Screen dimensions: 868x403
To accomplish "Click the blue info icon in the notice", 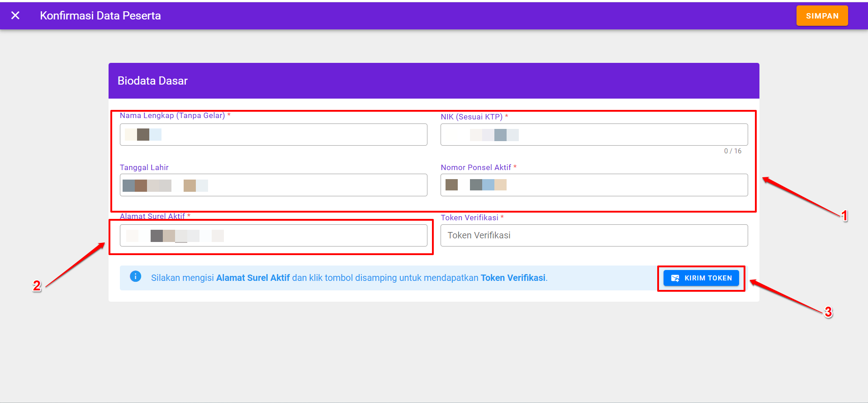I will [x=135, y=276].
